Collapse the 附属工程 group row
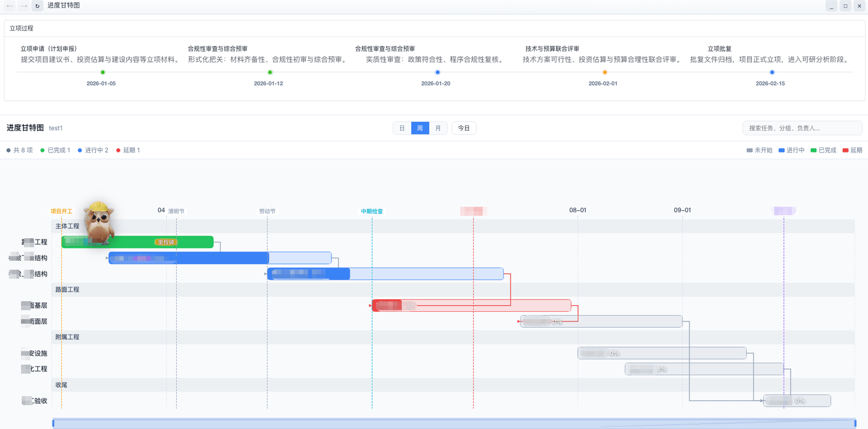The image size is (868, 429). point(453,337)
